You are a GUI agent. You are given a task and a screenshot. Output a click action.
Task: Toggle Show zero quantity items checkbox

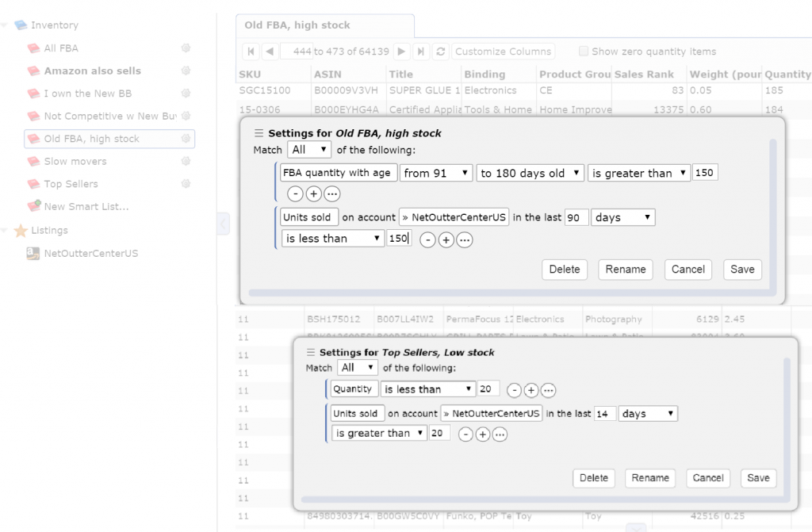point(584,51)
